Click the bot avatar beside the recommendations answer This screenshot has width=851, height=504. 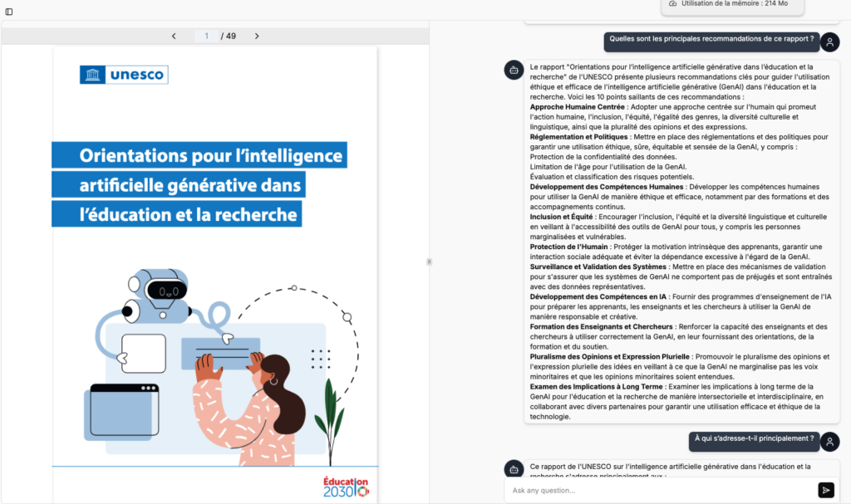[514, 70]
